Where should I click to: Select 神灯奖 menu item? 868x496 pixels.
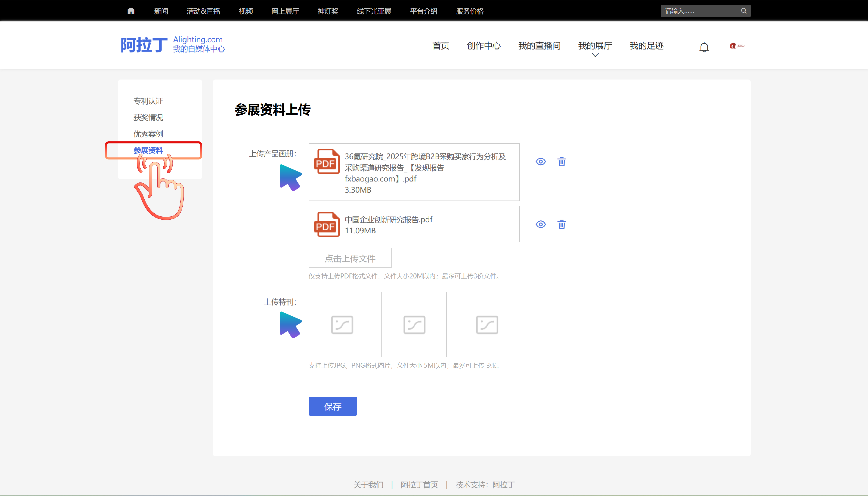coord(328,11)
